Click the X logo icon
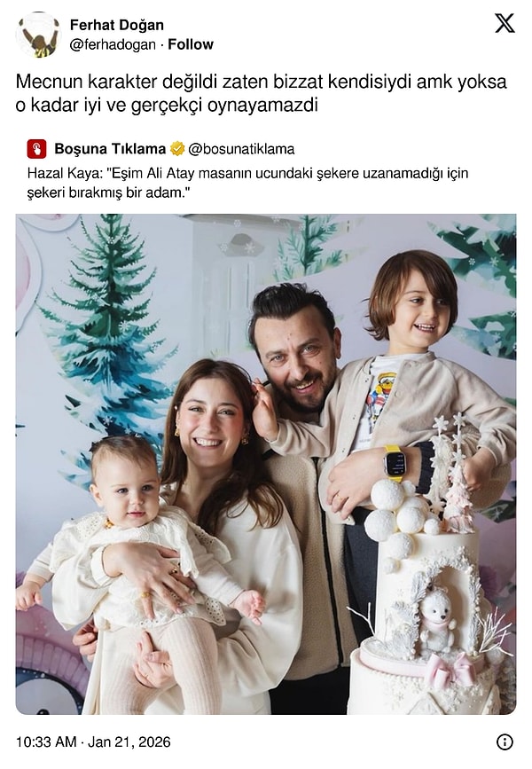The image size is (532, 769). click(x=505, y=23)
